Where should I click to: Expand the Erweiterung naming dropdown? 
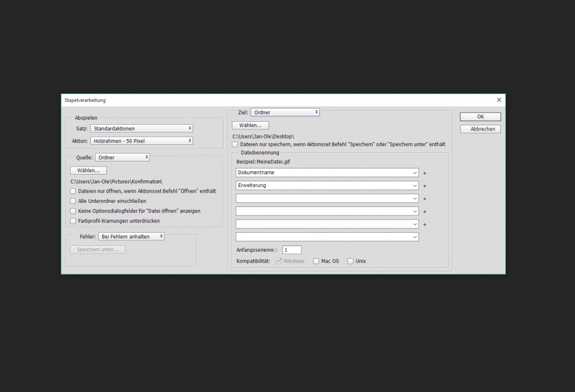(327, 185)
